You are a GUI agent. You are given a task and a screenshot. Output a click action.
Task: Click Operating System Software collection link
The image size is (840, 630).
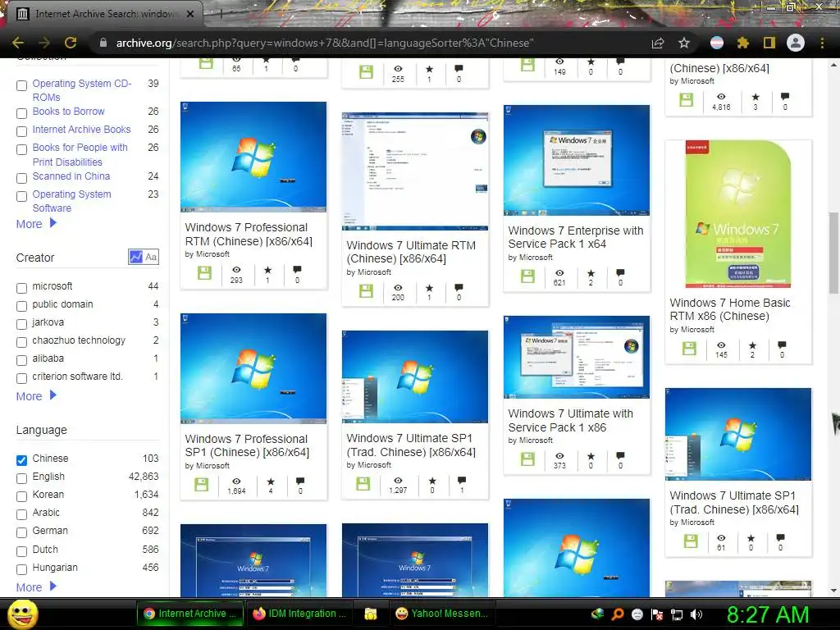click(72, 201)
